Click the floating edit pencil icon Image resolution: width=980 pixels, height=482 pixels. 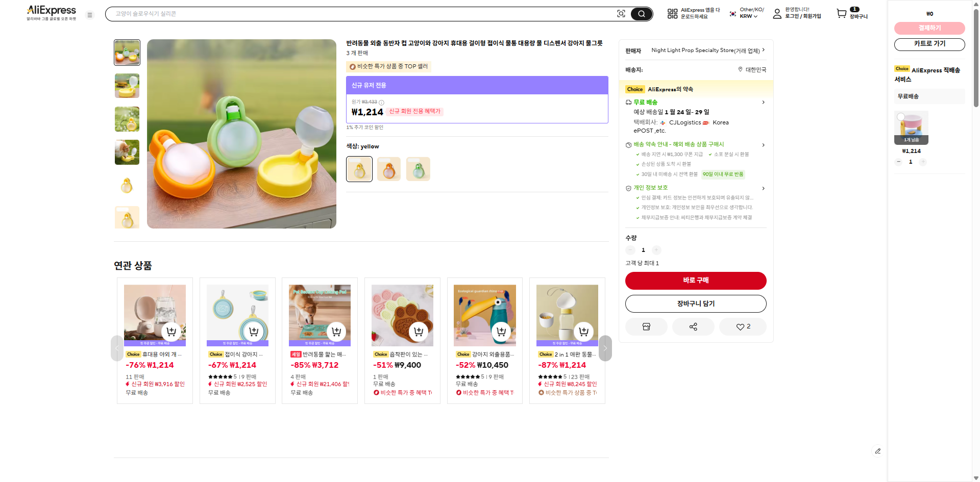(x=877, y=451)
